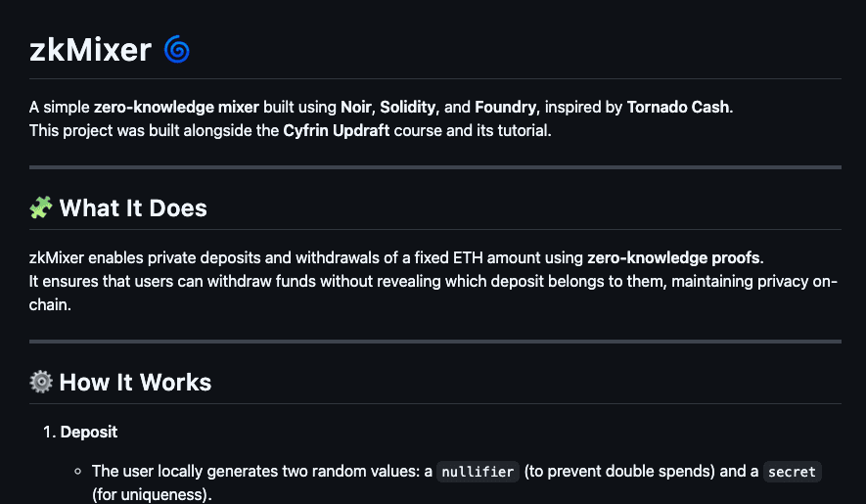Image resolution: width=866 pixels, height=504 pixels.
Task: Select the What It Does heading
Action: (133, 208)
